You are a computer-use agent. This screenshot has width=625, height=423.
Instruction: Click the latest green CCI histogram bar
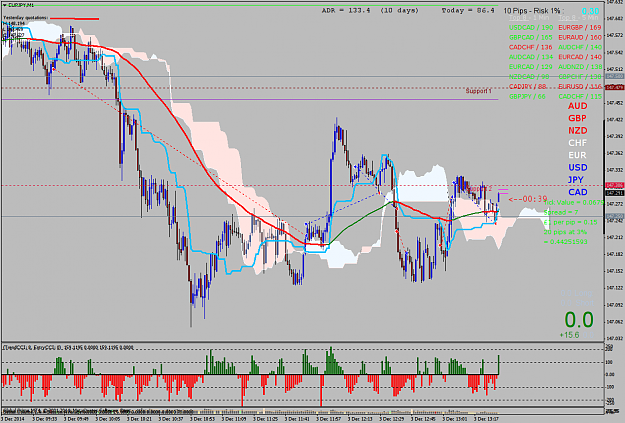tap(499, 365)
